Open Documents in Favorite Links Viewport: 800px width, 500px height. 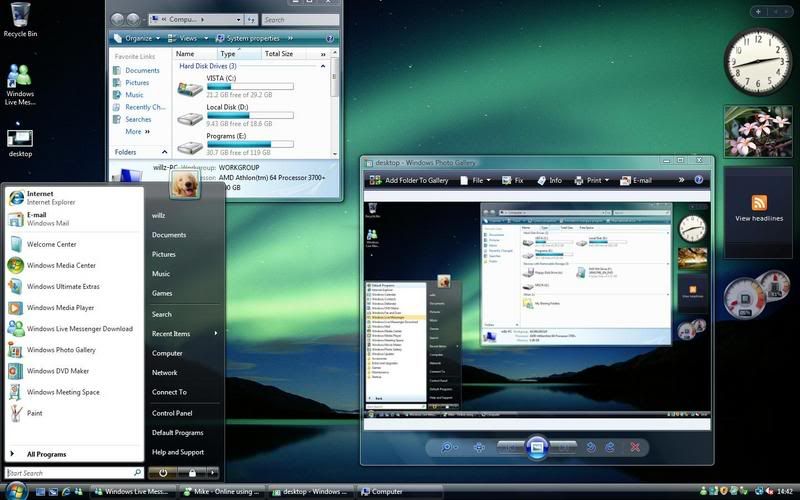(x=136, y=70)
